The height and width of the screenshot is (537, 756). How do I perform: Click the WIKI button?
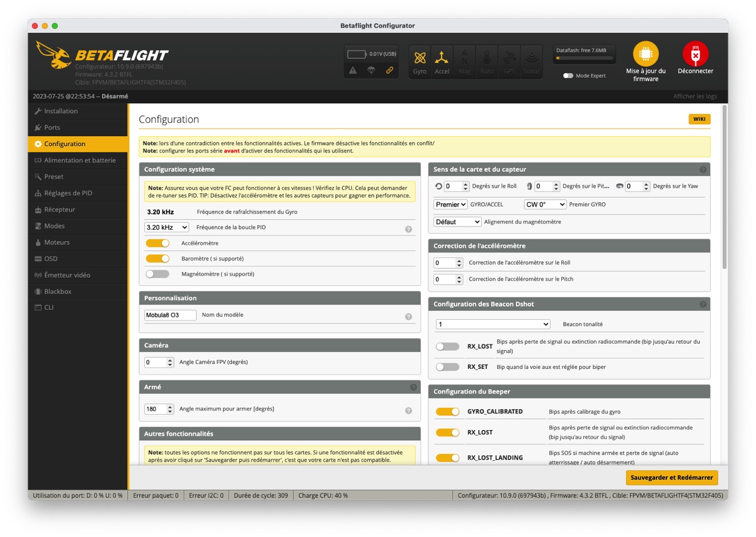[x=699, y=119]
